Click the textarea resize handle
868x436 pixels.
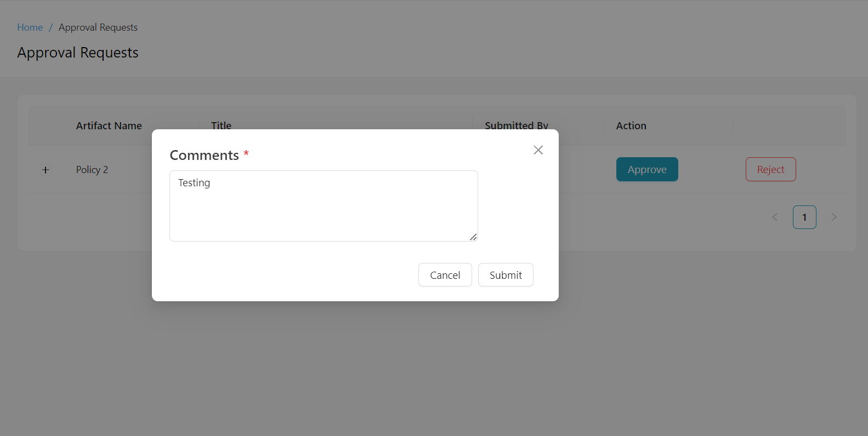[x=473, y=237]
